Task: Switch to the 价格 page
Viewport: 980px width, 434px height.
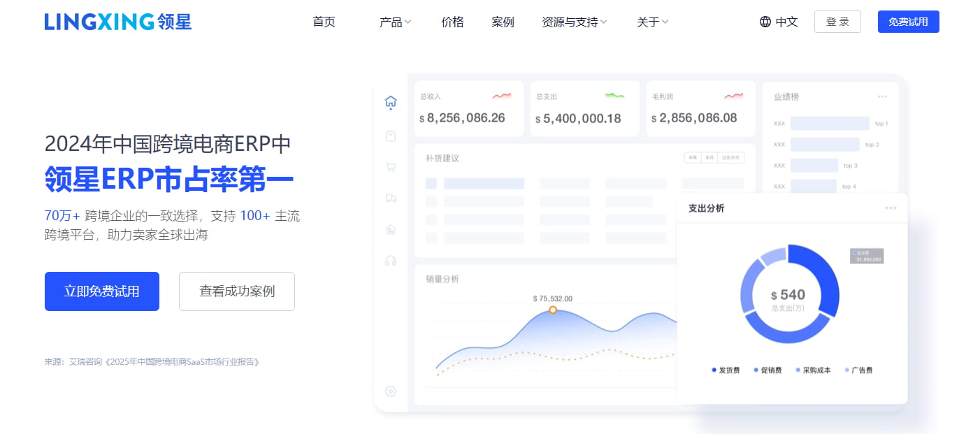Action: pyautogui.click(x=452, y=22)
